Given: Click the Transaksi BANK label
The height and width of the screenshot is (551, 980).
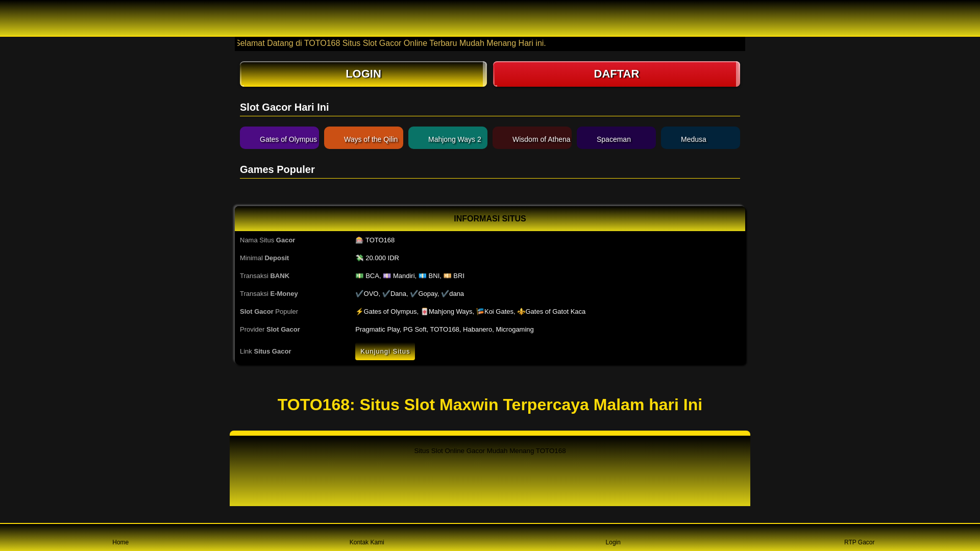Looking at the screenshot, I should pos(264,276).
